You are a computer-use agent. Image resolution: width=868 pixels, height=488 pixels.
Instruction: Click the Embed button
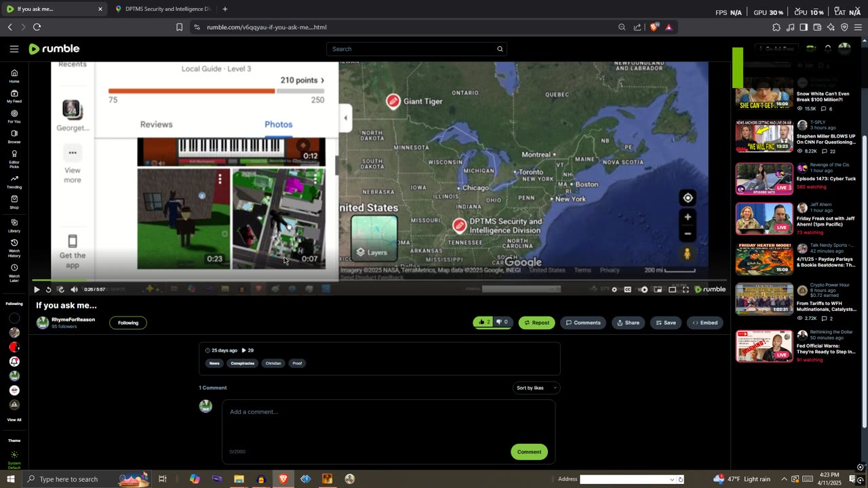tap(705, 323)
